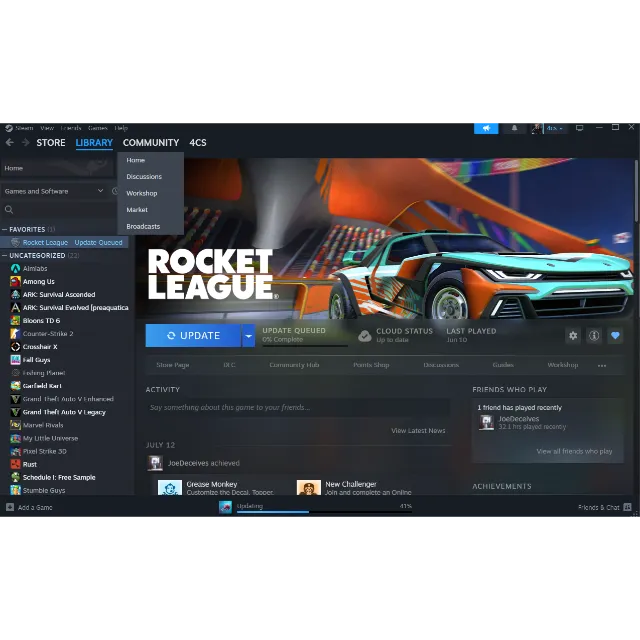This screenshot has width=640, height=640.
Task: Click the back navigation arrow
Action: (x=10, y=142)
